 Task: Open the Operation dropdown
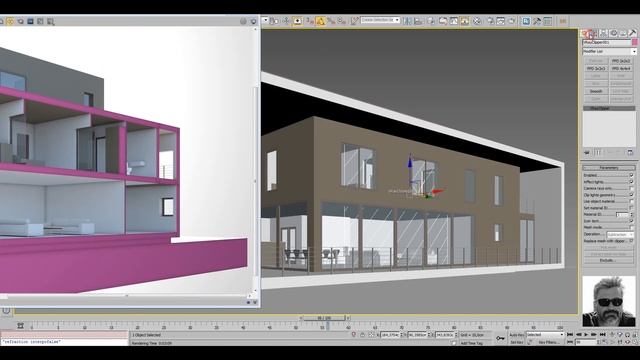(620, 235)
